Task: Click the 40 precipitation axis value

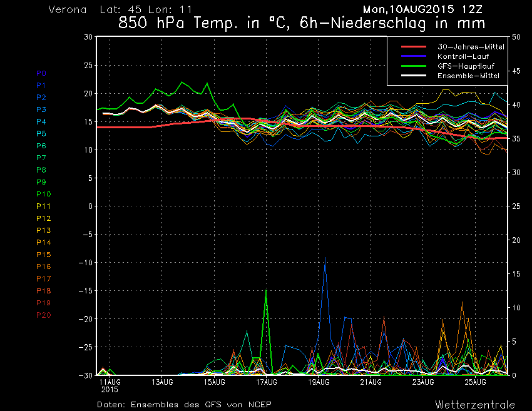Action: (516, 105)
